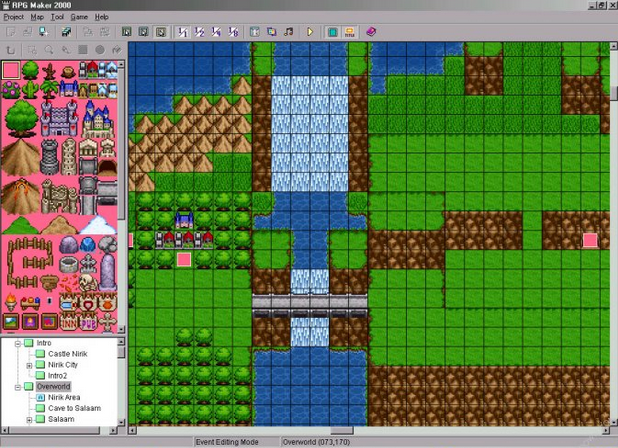This screenshot has width=618, height=448.
Task: Click the stone bridge on the map
Action: click(x=310, y=306)
